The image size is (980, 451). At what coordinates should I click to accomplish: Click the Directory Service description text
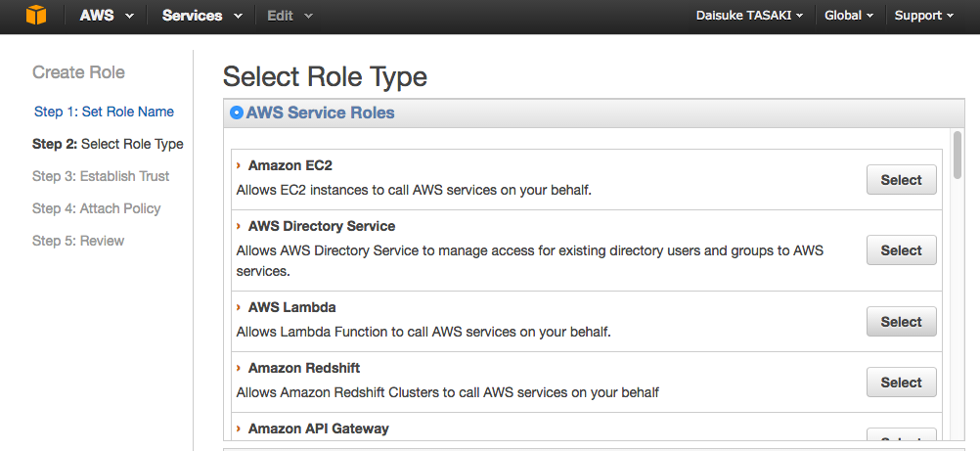pyautogui.click(x=530, y=261)
